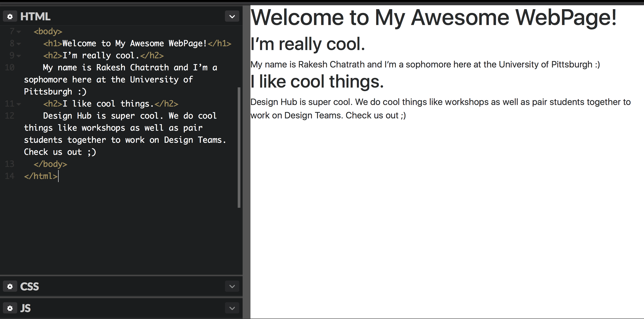644x319 pixels.
Task: Click preview paragraph about Design Hub
Action: [x=441, y=109]
